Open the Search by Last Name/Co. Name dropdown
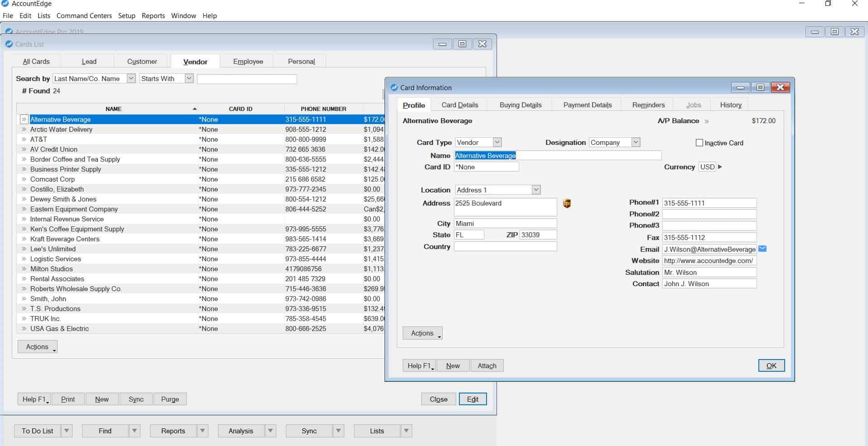This screenshot has width=868, height=446. coord(131,78)
